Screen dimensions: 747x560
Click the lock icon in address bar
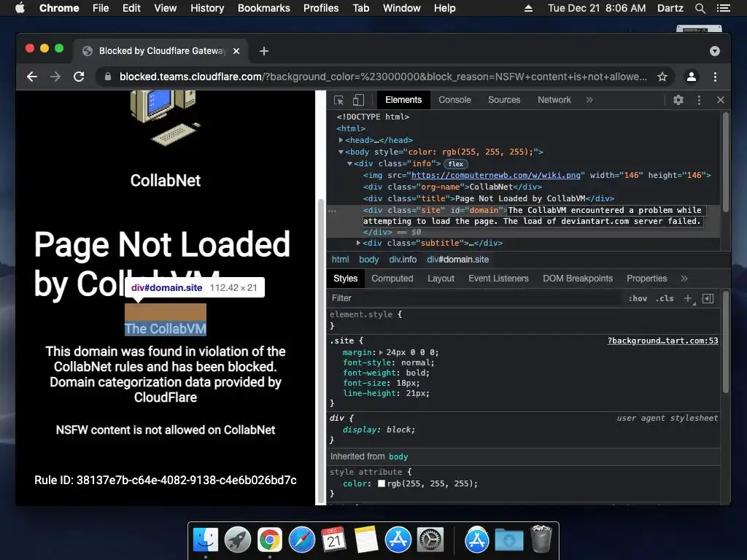[108, 77]
